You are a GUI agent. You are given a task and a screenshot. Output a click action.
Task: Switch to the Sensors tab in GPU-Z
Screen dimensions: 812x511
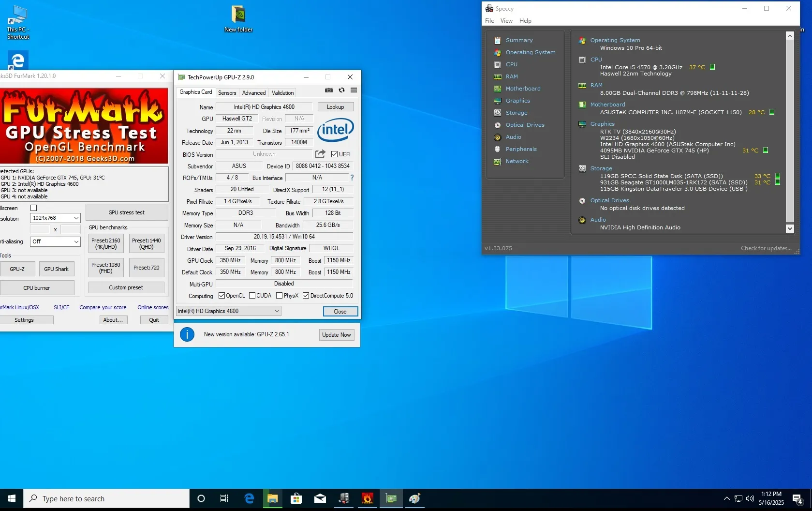[227, 93]
